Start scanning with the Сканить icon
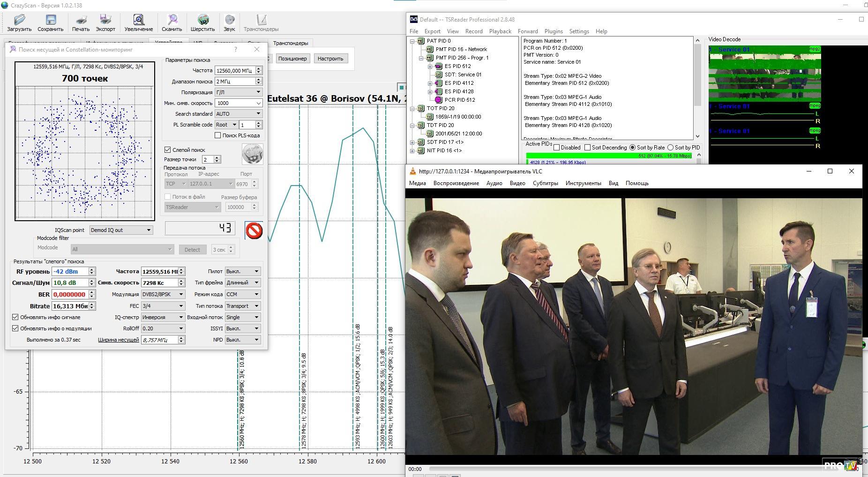Screen dimensions: 868x477 pos(172,20)
